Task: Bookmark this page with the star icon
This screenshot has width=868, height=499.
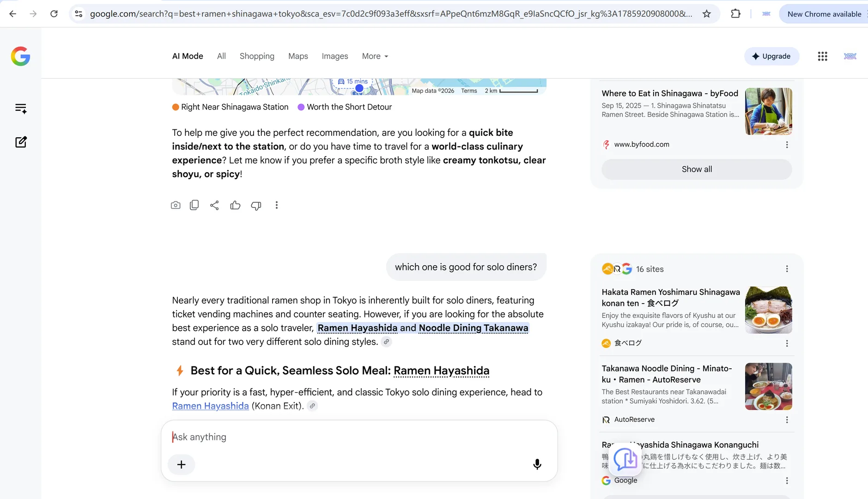Action: pyautogui.click(x=707, y=14)
